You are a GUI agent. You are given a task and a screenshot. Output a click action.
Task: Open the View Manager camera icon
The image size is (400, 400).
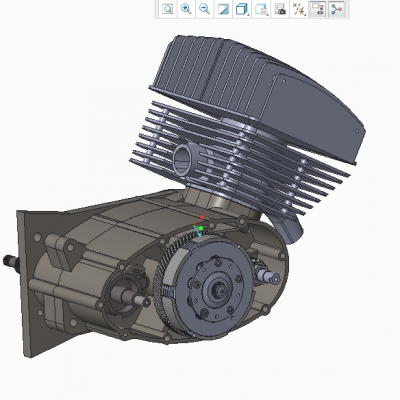tap(280, 9)
